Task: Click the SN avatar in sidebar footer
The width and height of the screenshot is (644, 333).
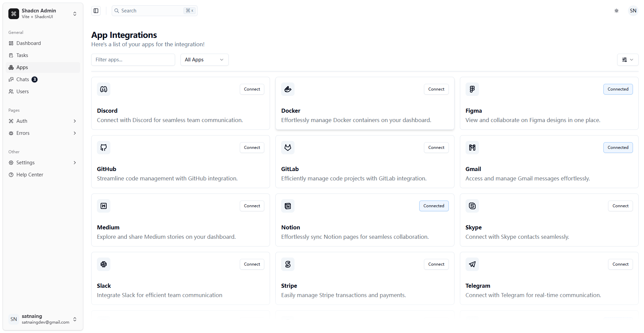Action: coord(14,319)
